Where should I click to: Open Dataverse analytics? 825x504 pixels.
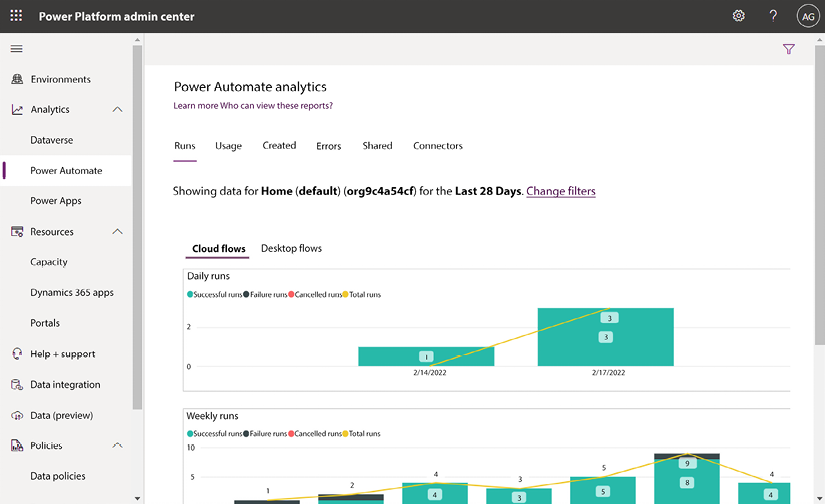point(52,140)
